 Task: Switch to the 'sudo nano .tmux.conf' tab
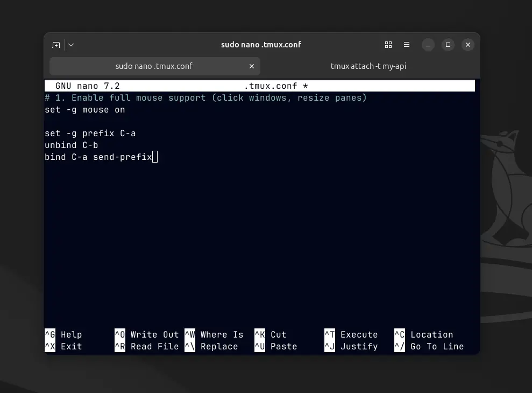(155, 66)
